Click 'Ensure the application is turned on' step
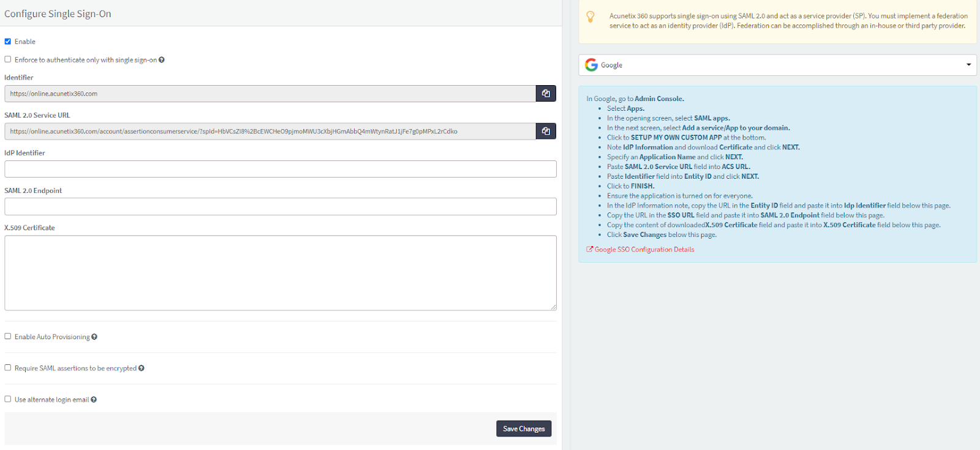Image resolution: width=980 pixels, height=450 pixels. tap(680, 196)
